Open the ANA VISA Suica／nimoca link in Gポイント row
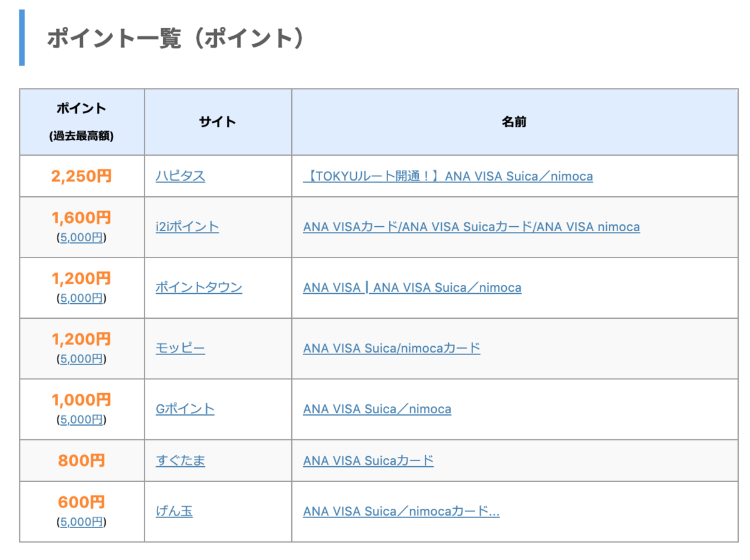 click(377, 409)
